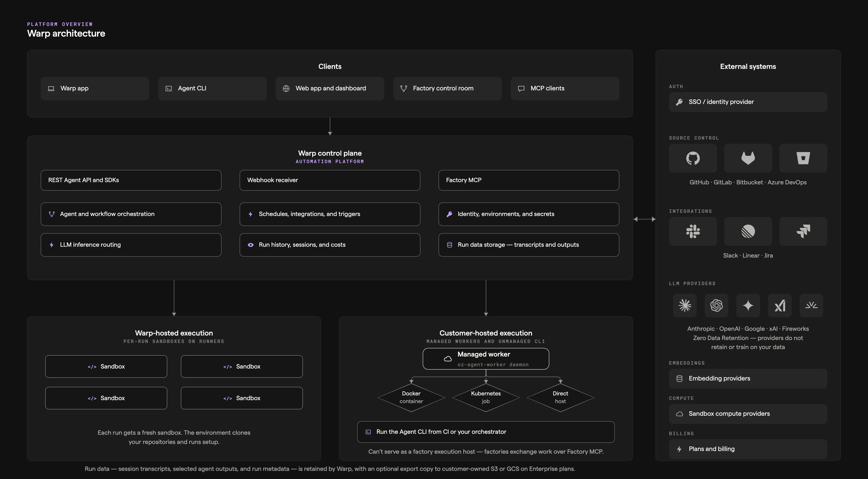Click the Fireworks logo tile
This screenshot has width=868, height=479.
(x=811, y=305)
